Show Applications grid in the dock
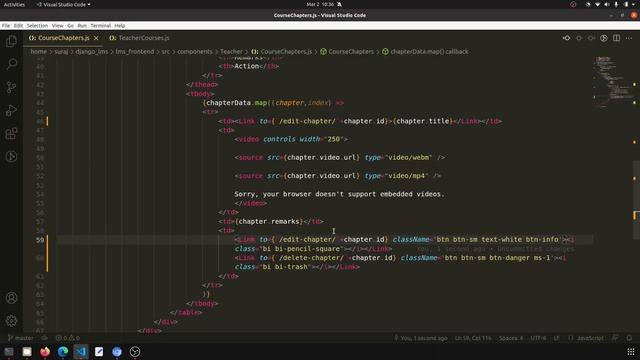The image size is (640, 360). click(631, 351)
